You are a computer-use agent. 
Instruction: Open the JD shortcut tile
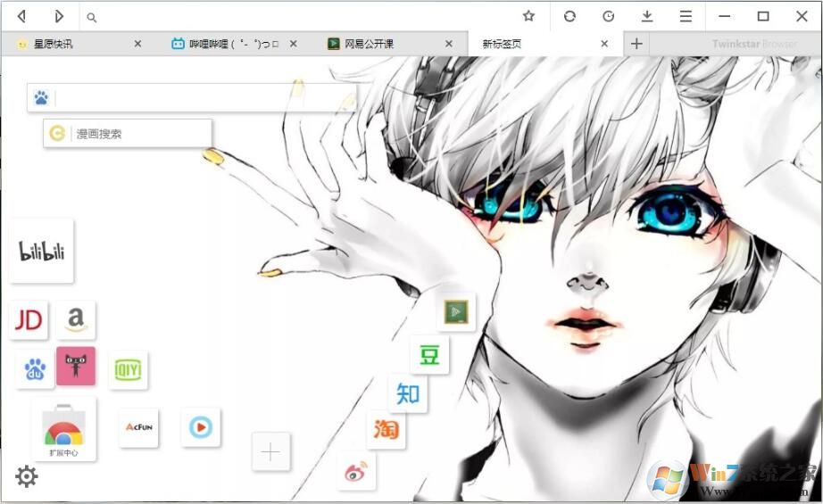tap(29, 320)
